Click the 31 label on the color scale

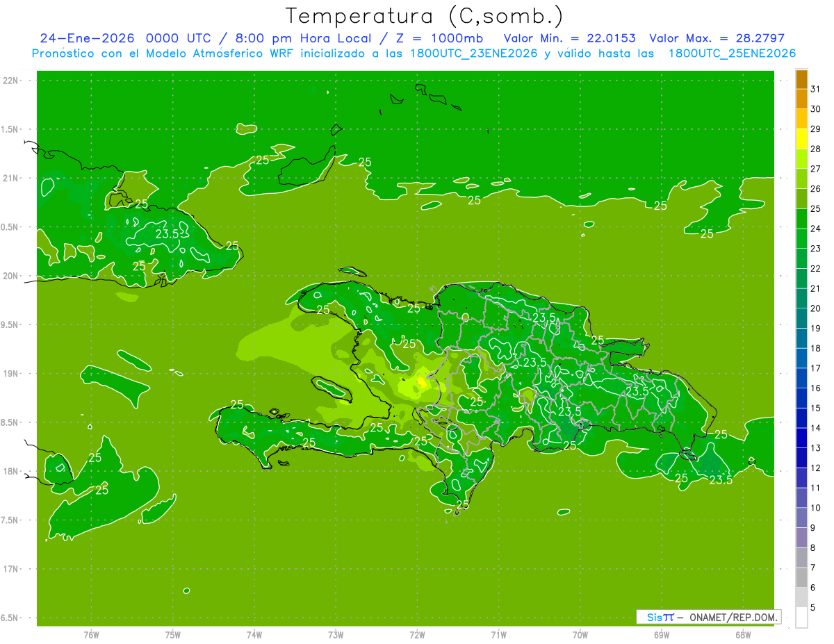(x=815, y=89)
